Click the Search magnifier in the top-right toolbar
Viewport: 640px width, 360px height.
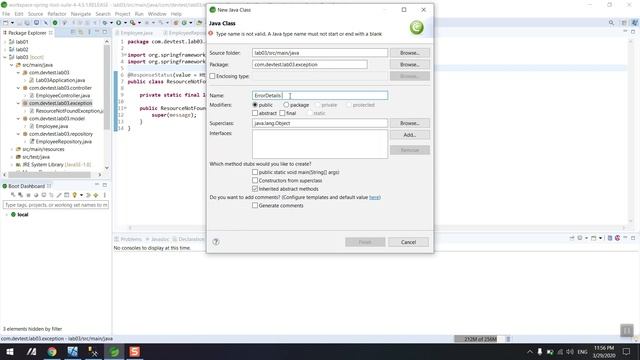(x=611, y=23)
